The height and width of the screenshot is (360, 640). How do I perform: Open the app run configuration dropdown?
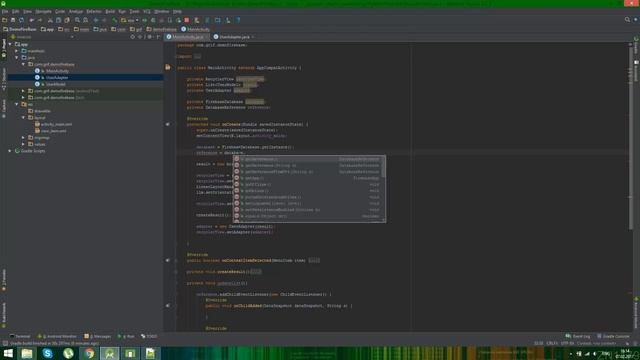point(130,20)
